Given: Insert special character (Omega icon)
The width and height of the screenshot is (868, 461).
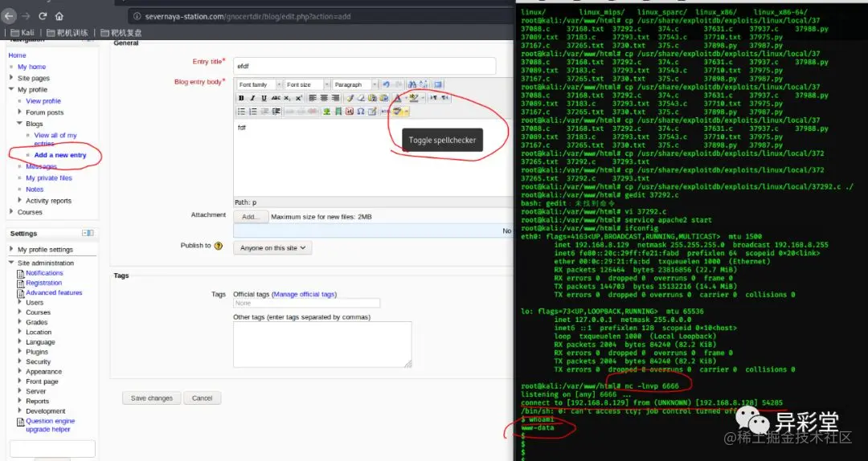Looking at the screenshot, I should click(360, 112).
